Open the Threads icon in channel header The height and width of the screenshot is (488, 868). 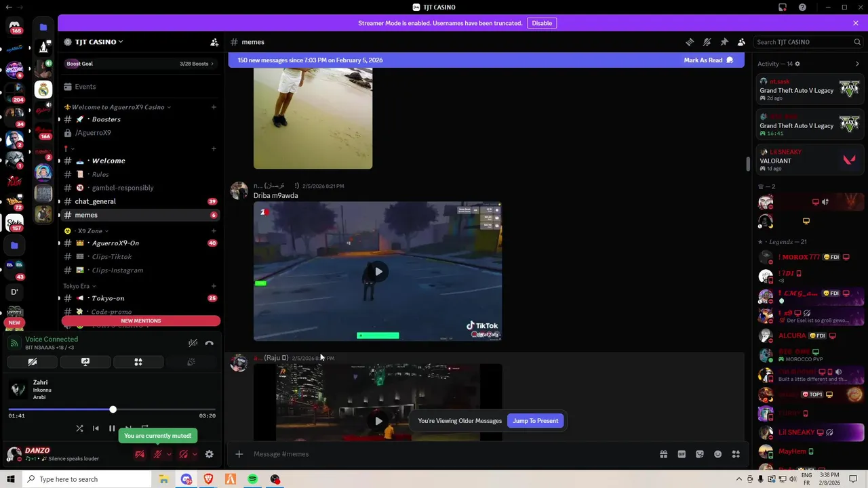[x=690, y=42]
